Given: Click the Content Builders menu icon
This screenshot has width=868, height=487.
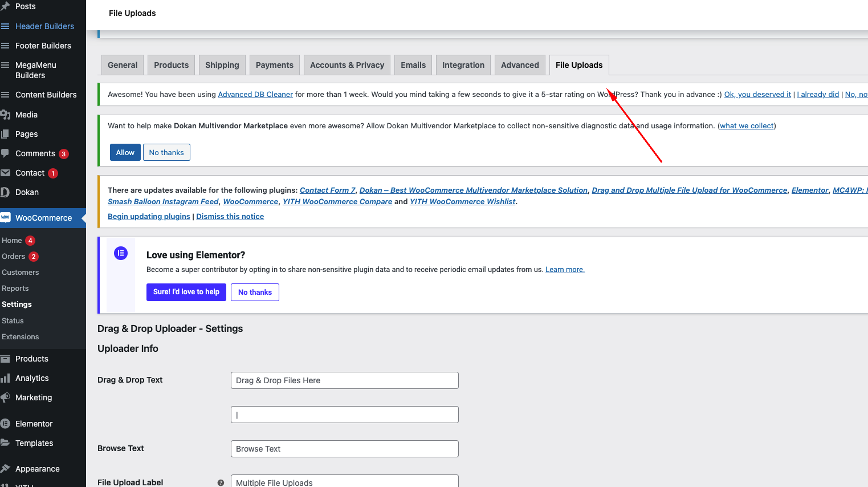Looking at the screenshot, I should tap(5, 95).
